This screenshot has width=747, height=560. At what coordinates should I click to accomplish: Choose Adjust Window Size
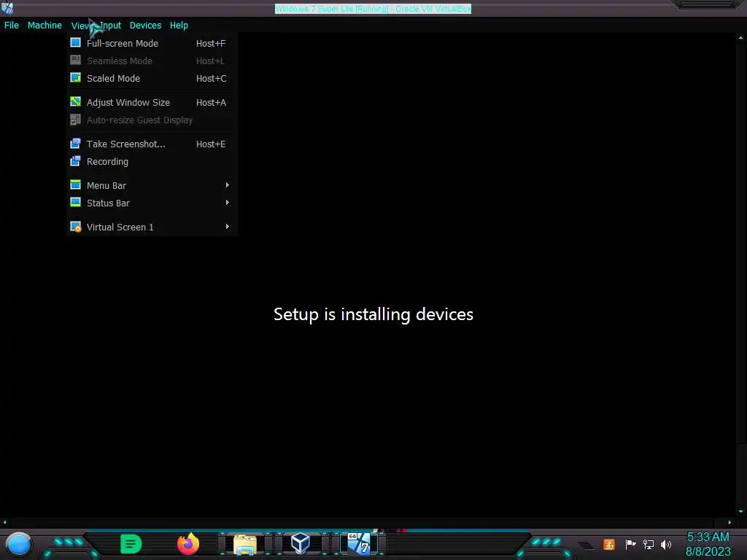pos(152,102)
